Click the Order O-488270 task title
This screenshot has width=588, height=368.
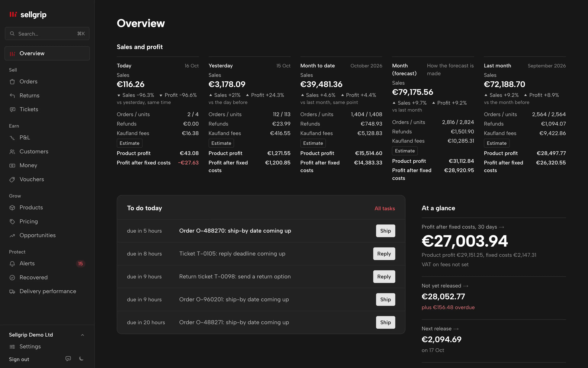coord(235,231)
